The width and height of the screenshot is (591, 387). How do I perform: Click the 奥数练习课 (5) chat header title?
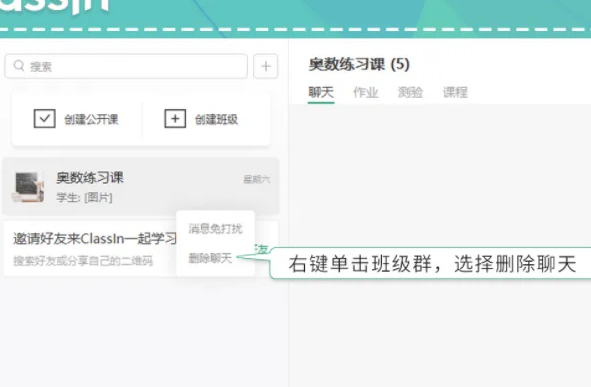pyautogui.click(x=359, y=64)
